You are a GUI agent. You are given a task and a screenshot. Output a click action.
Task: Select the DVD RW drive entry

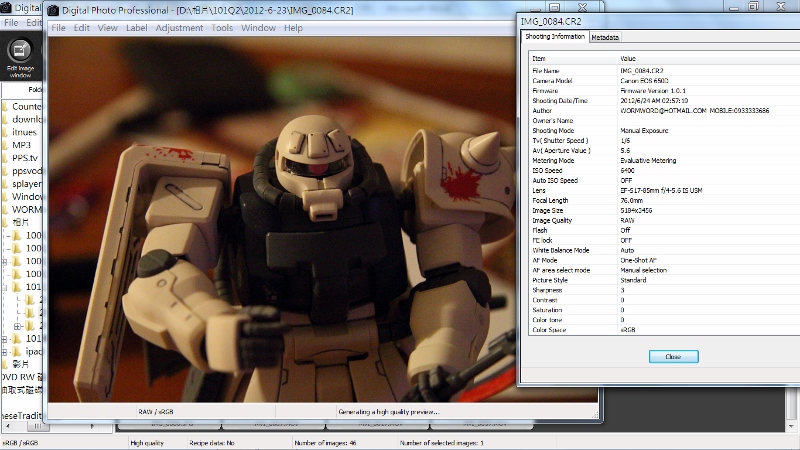pyautogui.click(x=21, y=377)
